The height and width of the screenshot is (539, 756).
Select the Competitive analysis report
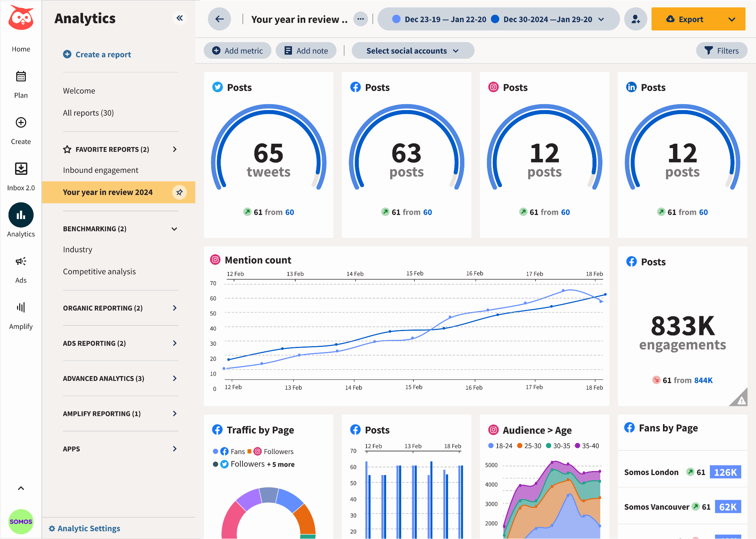coord(99,271)
